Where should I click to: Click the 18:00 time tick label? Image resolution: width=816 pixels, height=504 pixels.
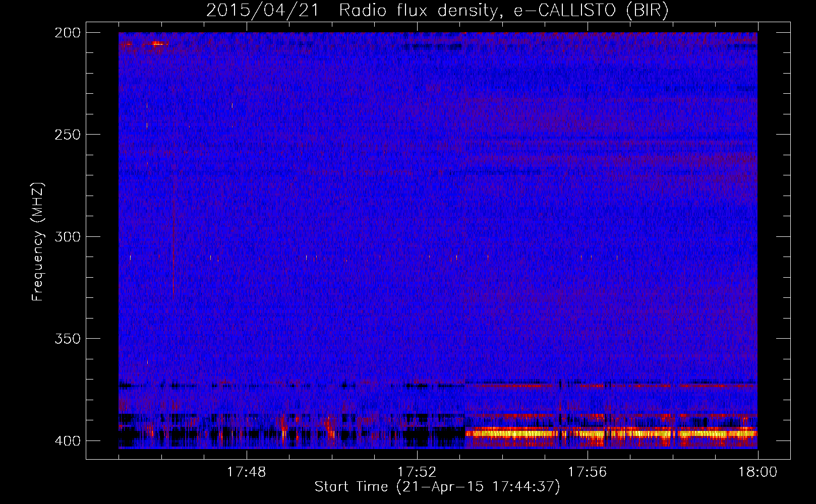(x=757, y=472)
